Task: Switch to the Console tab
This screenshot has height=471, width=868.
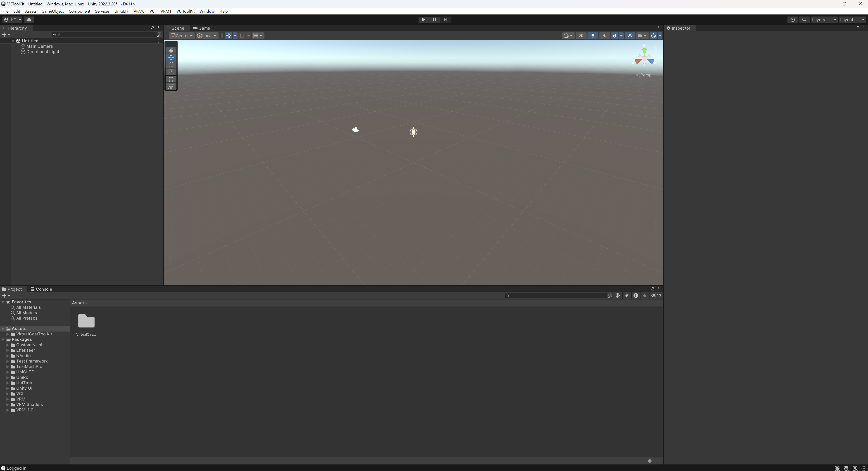Action: [x=41, y=289]
